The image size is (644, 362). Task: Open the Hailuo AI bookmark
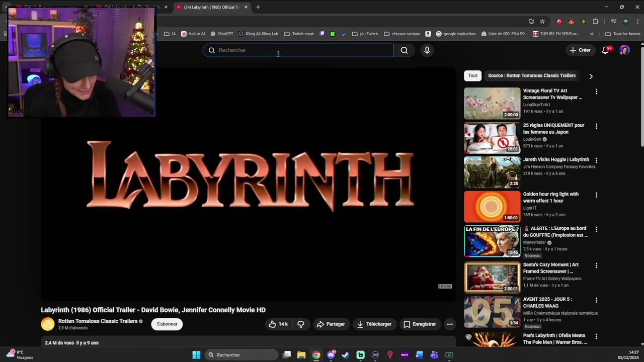(193, 34)
